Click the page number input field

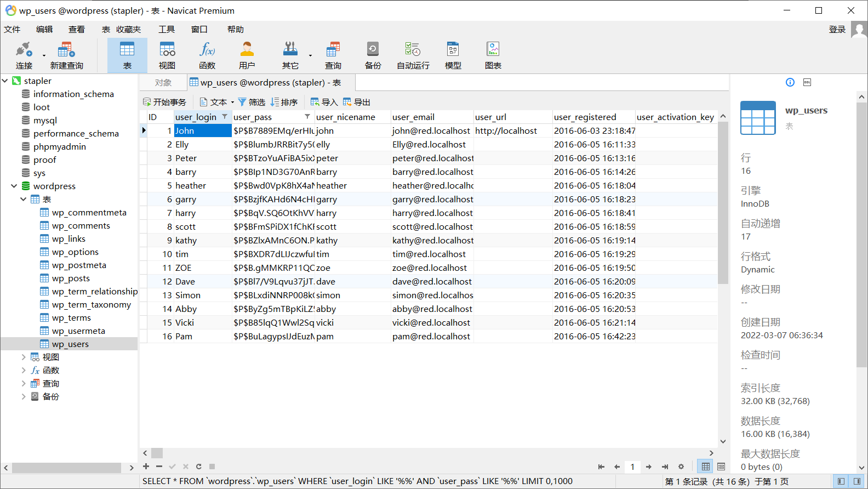632,467
